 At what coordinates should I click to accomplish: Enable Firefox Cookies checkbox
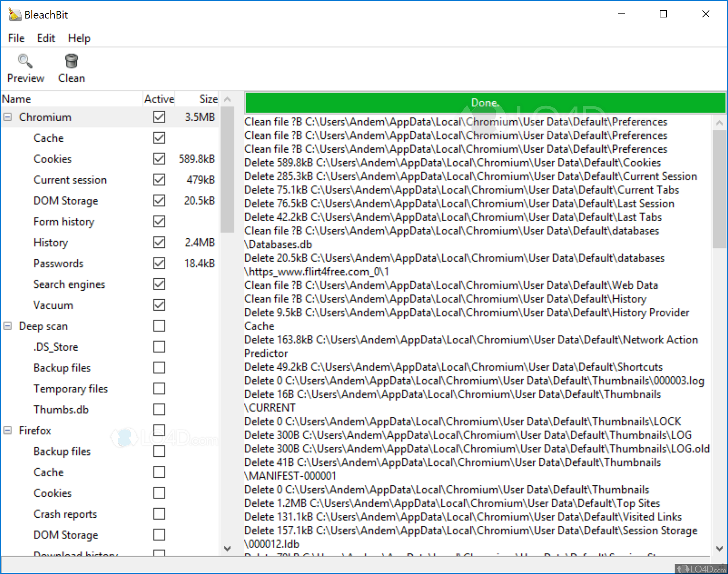coord(159,493)
